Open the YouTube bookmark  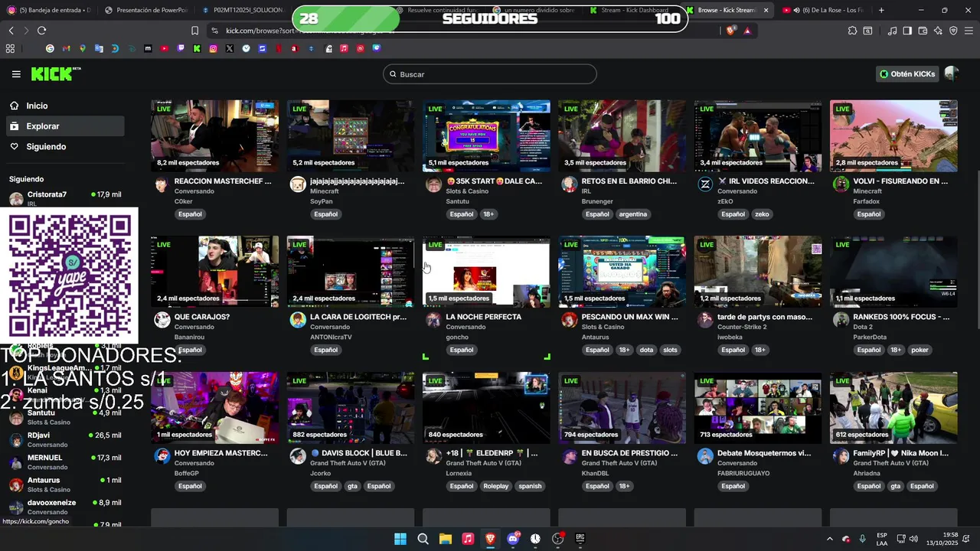(x=164, y=48)
